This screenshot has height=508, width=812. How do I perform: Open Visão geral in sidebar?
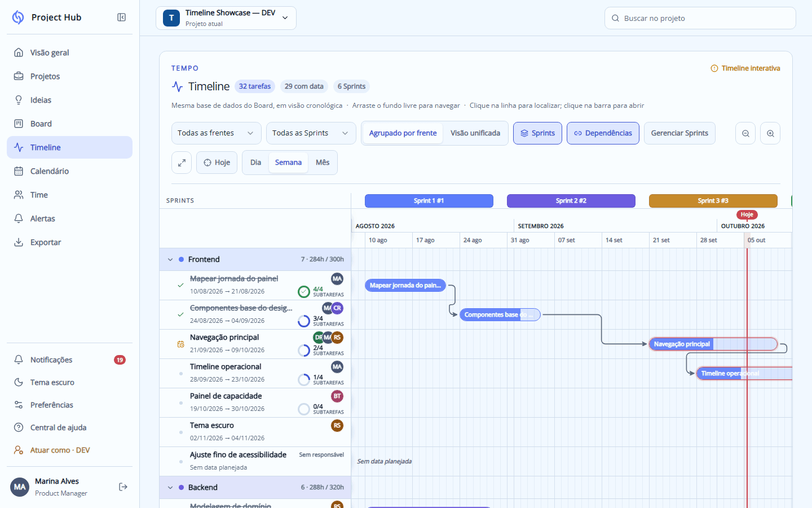(69, 52)
